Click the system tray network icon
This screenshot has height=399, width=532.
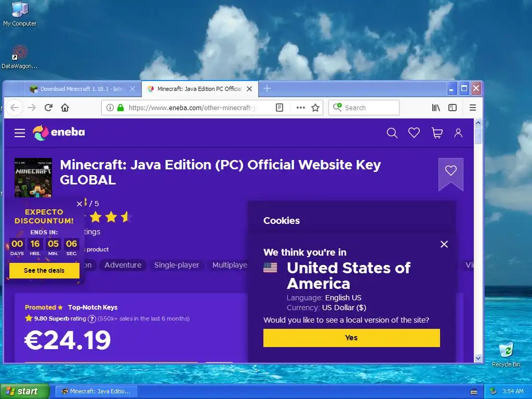click(x=494, y=391)
